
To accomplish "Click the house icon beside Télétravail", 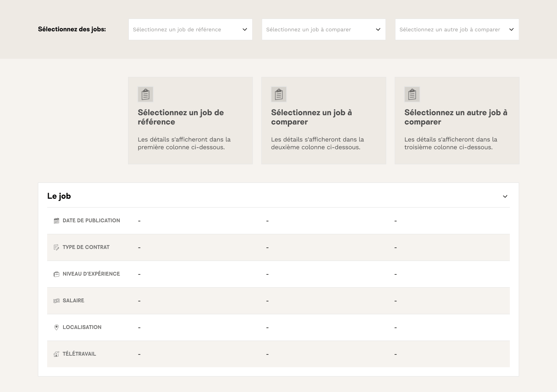I will tap(56, 354).
